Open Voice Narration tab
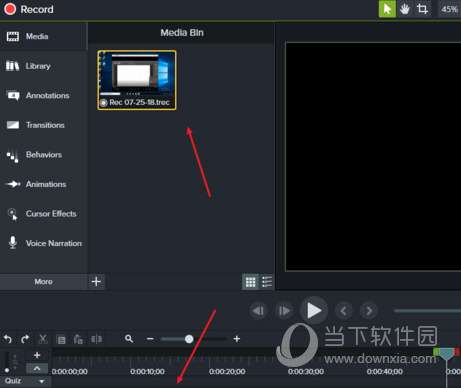461x388 pixels. coord(43,243)
